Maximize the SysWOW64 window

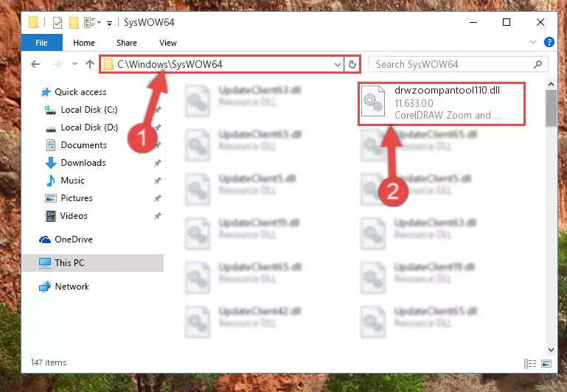pyautogui.click(x=507, y=22)
